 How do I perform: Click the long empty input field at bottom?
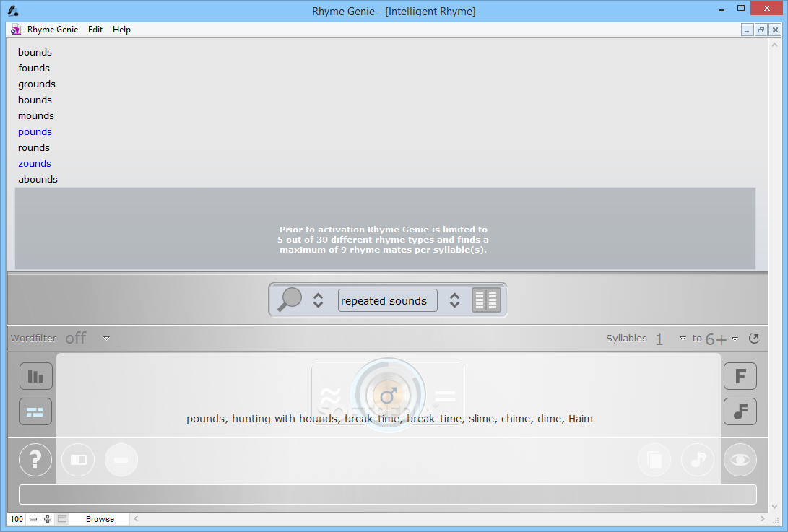click(x=387, y=494)
